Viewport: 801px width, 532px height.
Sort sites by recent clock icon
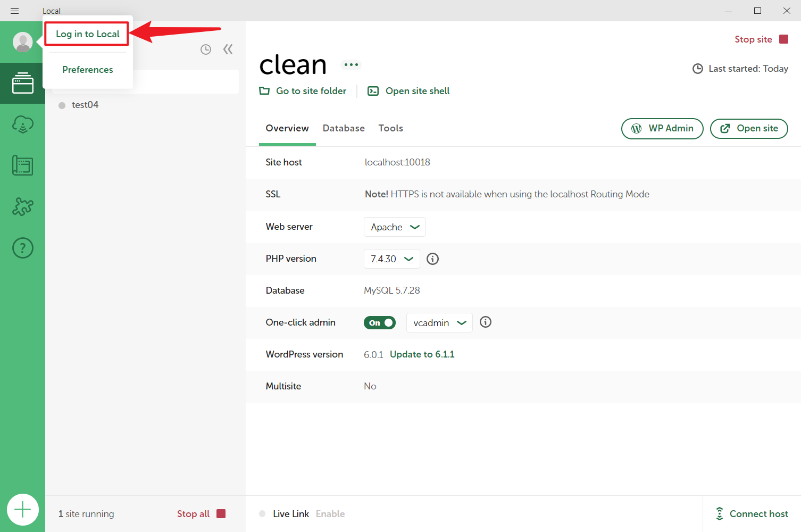(x=206, y=49)
